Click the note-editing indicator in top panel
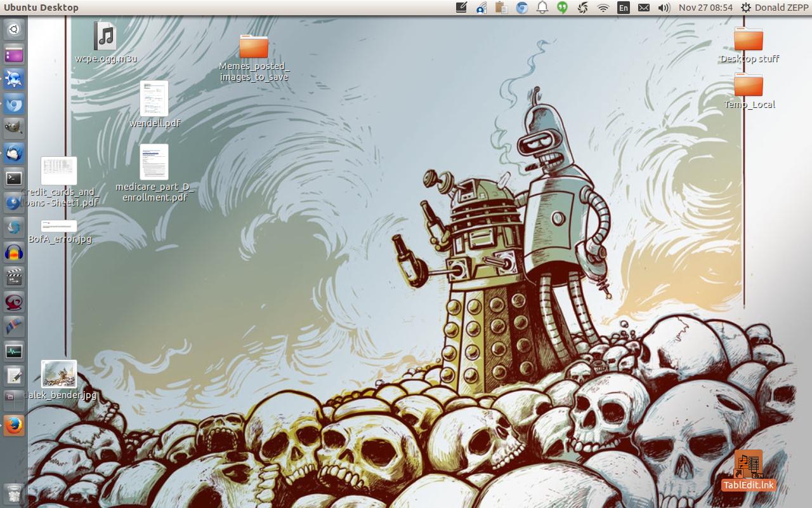Screen dimensions: 812x508 [x=462, y=8]
